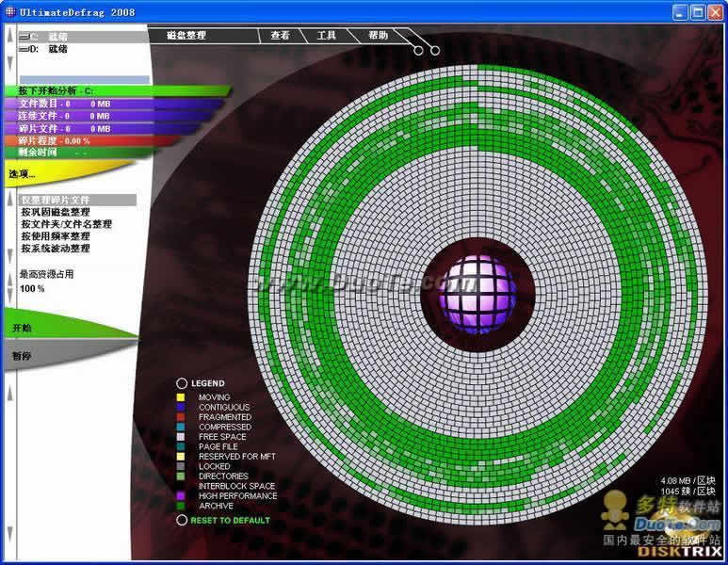Viewport: 728px width, 565px height.
Task: Click the green 按下开始分析 - C: bar
Action: tap(119, 91)
